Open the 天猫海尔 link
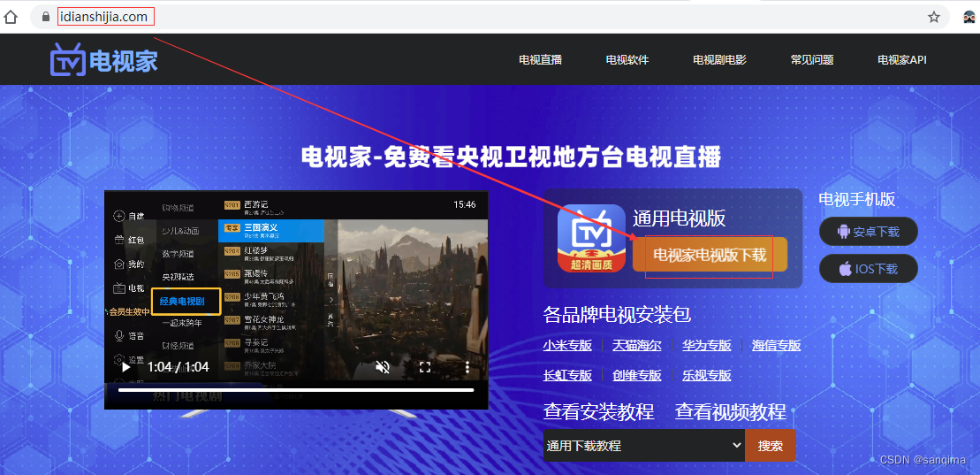980x475 pixels. point(637,346)
